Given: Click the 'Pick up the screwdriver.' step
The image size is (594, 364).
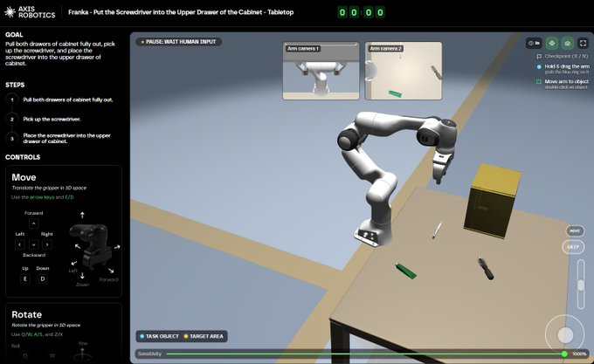Looking at the screenshot, I should pos(52,120).
